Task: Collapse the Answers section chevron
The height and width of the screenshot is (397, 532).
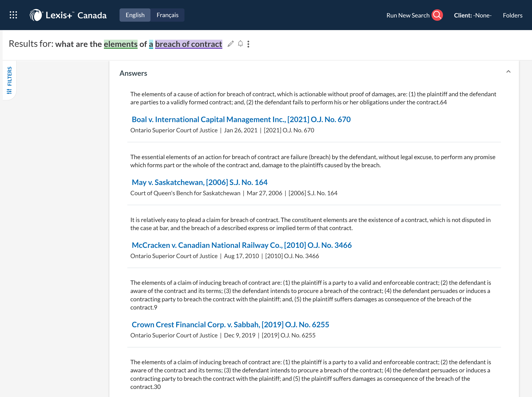Action: (x=508, y=72)
